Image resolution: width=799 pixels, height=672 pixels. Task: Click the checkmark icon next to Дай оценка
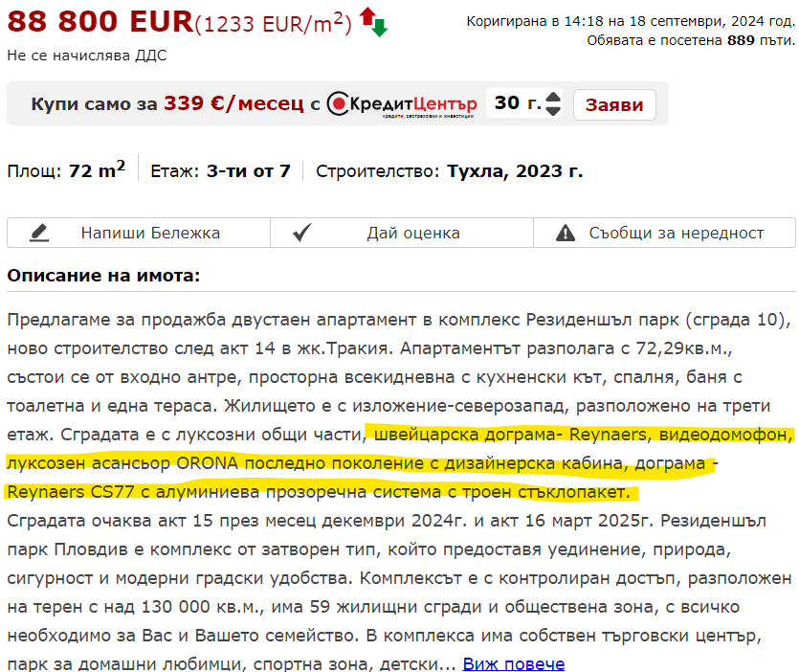coord(302,233)
